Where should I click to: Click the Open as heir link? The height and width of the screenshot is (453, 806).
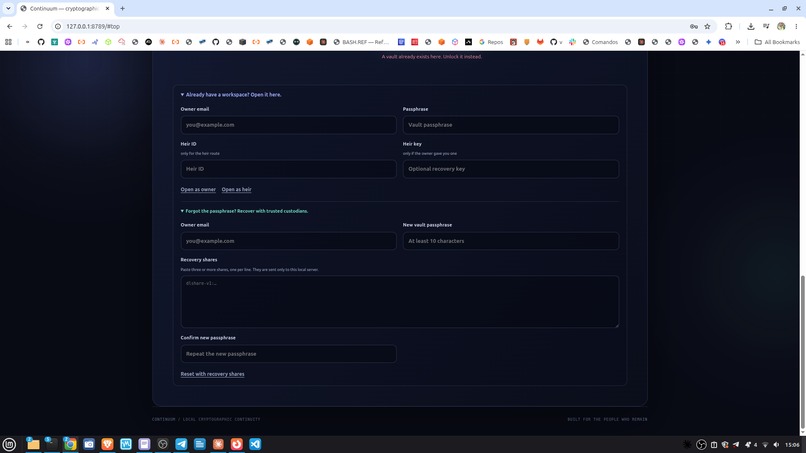click(236, 190)
